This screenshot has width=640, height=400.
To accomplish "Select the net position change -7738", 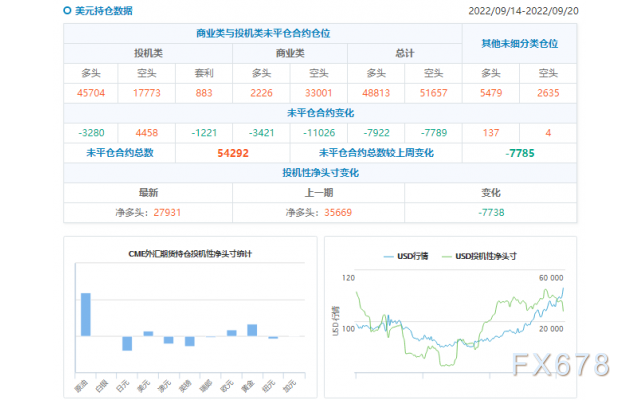I will (x=491, y=213).
